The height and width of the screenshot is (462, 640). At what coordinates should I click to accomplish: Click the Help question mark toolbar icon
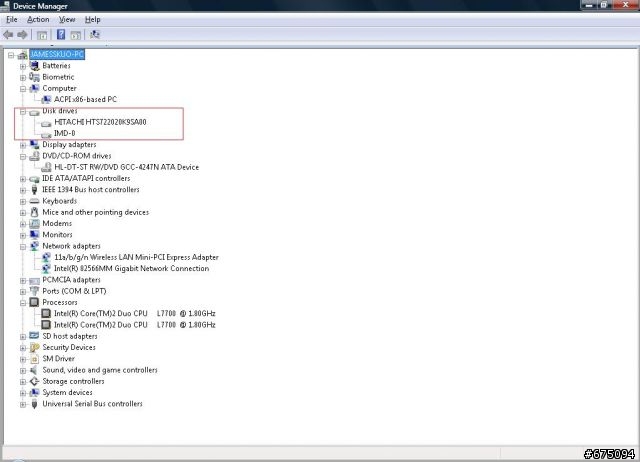click(61, 35)
